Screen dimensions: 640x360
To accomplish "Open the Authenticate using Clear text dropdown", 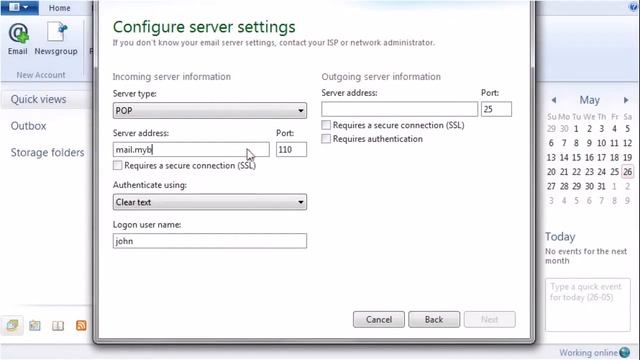I will 209,202.
